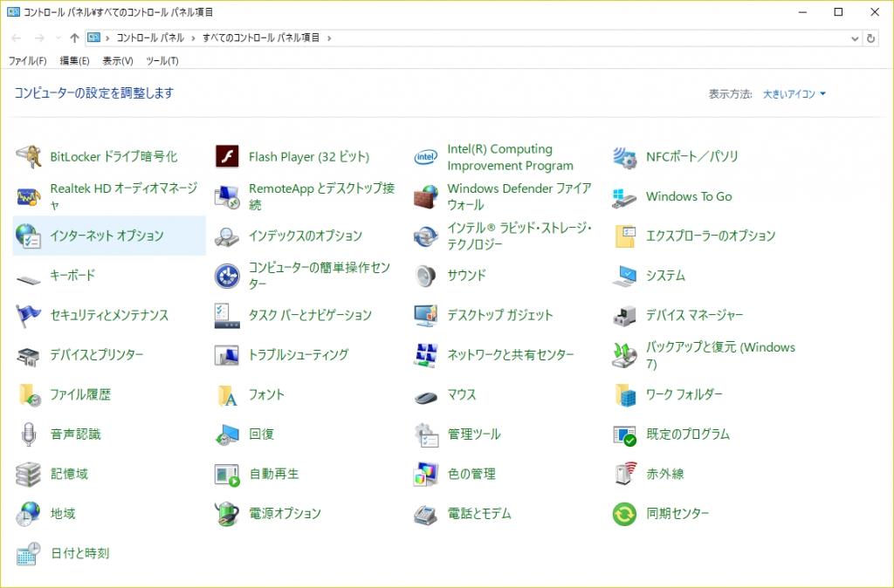This screenshot has height=588, width=894.
Task: Open the 管理ツール icon
Action: [x=425, y=434]
